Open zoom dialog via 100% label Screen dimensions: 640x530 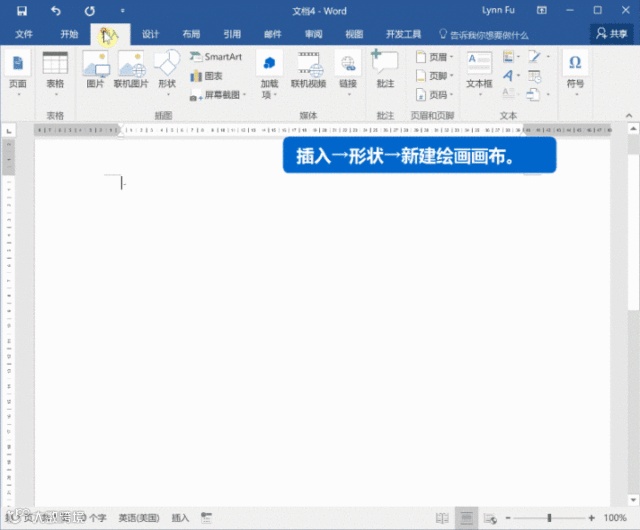pos(615,518)
